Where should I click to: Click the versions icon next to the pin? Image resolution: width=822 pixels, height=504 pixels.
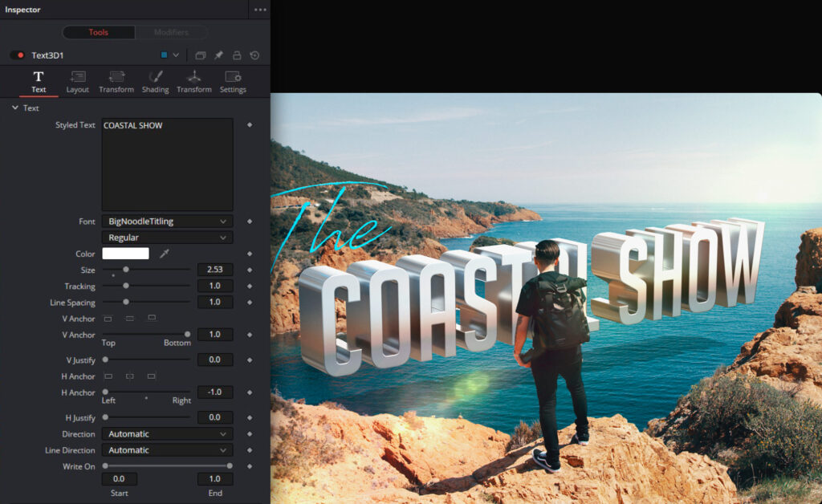(x=201, y=55)
